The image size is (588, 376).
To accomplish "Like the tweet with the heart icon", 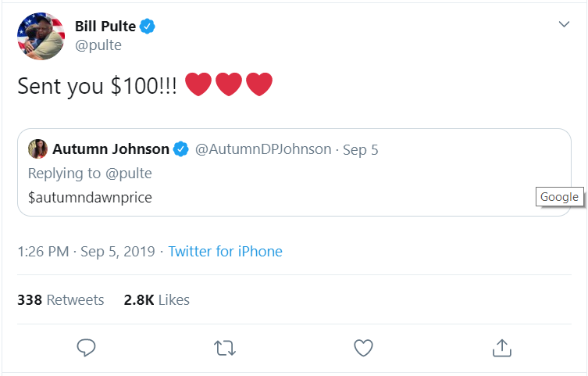I will 363,348.
